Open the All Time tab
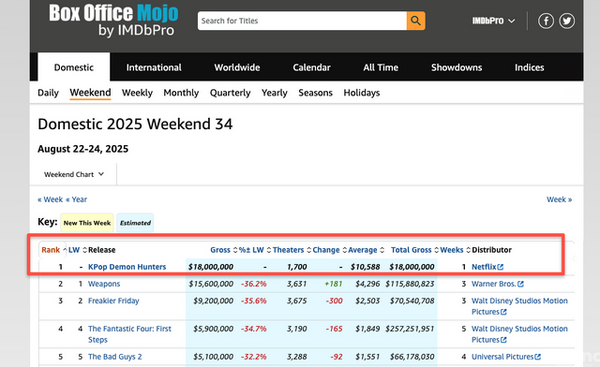The width and height of the screenshot is (600, 367). coord(380,67)
